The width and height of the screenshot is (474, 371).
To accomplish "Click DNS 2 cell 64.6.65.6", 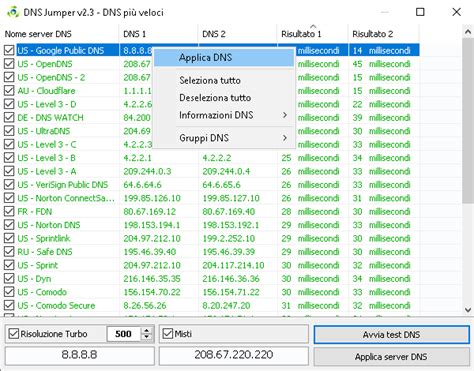I will [221, 184].
